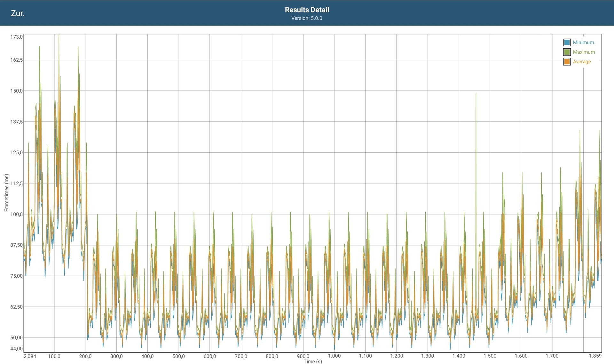Viewport: 614px width, 364px height.
Task: Click the 2,094 x-axis start label
Action: tap(30, 356)
